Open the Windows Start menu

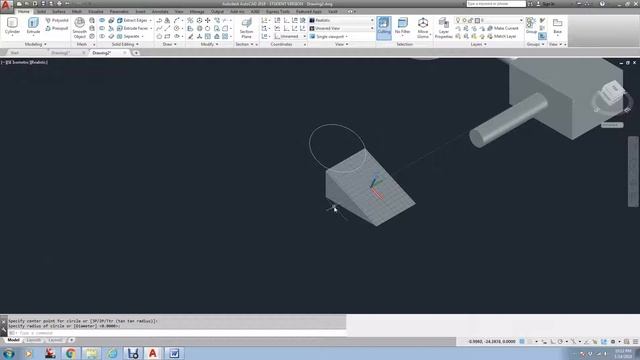coord(8,353)
